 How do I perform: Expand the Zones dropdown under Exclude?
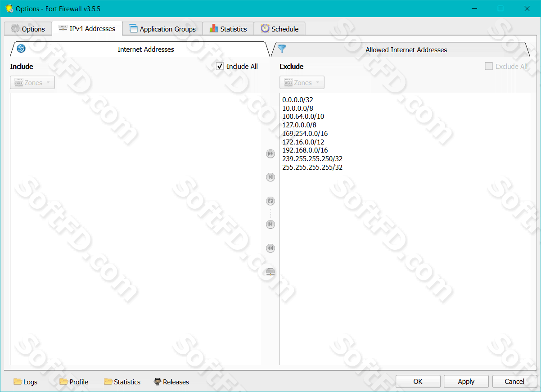302,83
